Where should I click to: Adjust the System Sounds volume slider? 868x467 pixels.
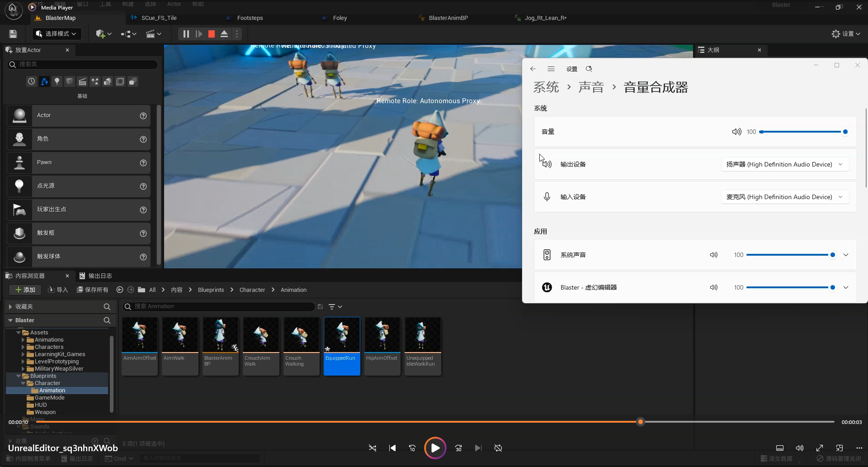click(790, 255)
